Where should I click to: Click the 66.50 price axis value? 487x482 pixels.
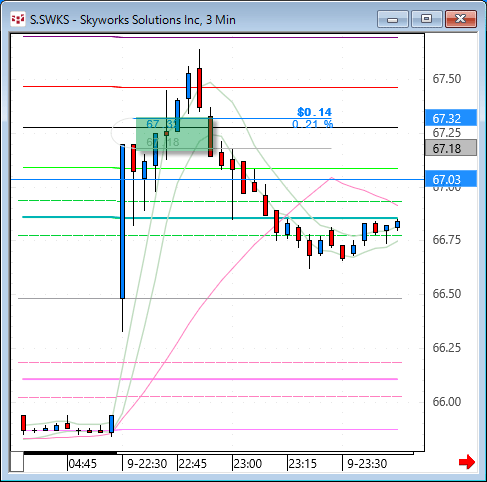447,294
